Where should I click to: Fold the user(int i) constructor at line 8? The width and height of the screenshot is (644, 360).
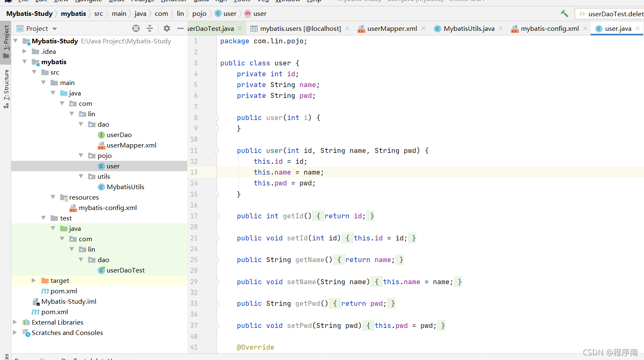click(x=216, y=118)
